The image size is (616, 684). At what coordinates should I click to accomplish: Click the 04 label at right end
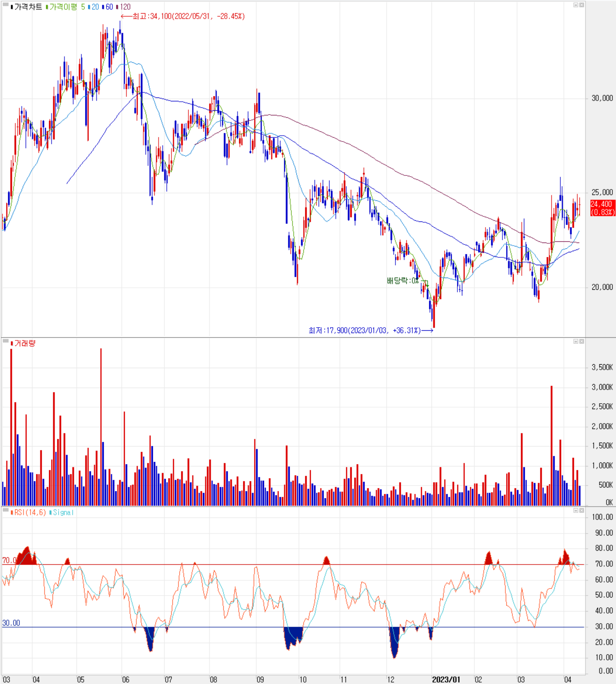(x=568, y=680)
